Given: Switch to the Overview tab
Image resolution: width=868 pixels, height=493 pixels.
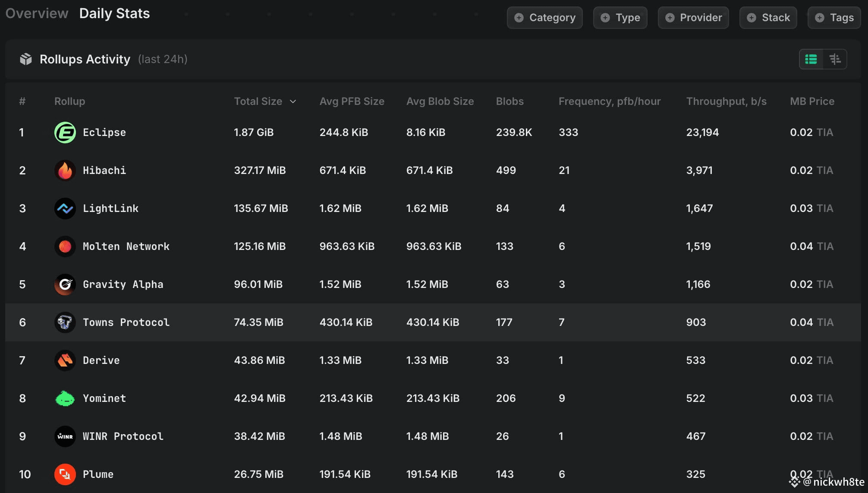Looking at the screenshot, I should coord(37,13).
